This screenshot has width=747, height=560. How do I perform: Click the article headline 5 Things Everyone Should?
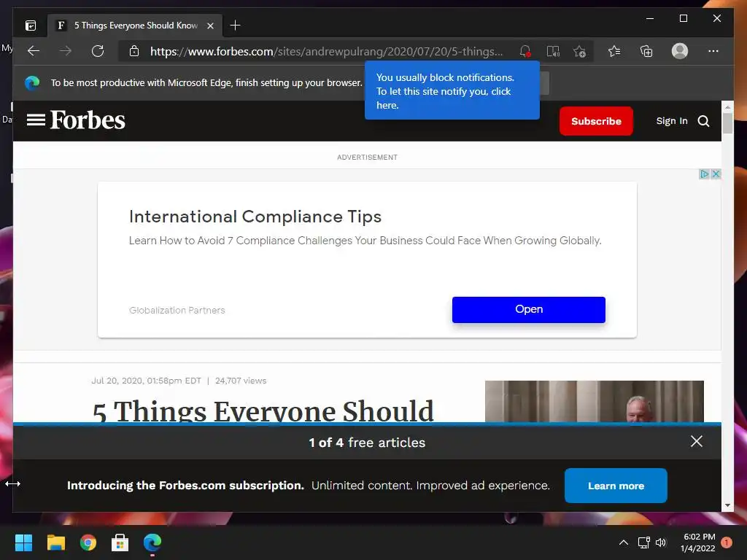tap(263, 411)
